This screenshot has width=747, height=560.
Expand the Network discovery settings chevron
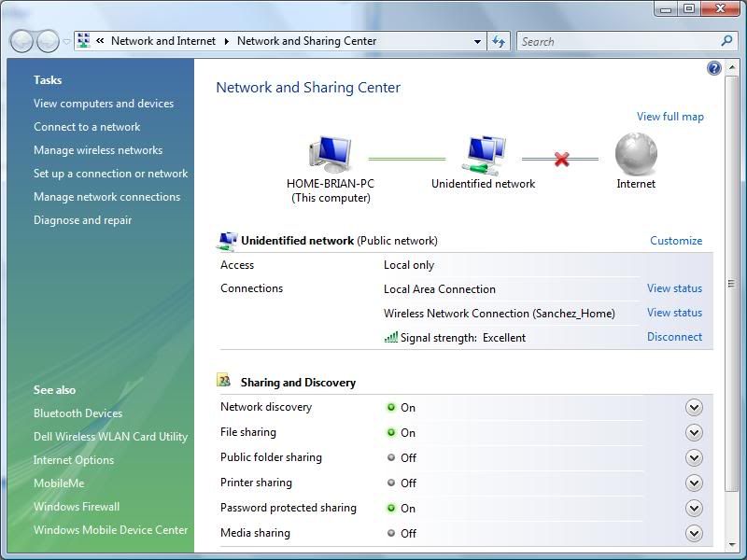coord(694,408)
